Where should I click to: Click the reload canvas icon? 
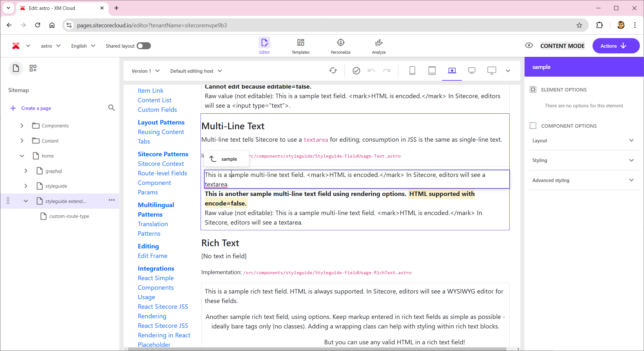pos(333,71)
